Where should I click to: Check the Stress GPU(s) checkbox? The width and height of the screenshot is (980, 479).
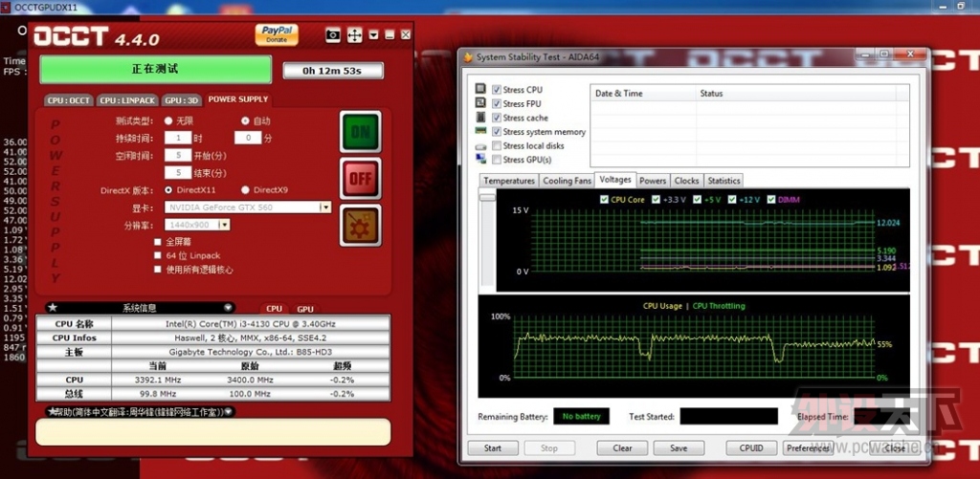497,160
